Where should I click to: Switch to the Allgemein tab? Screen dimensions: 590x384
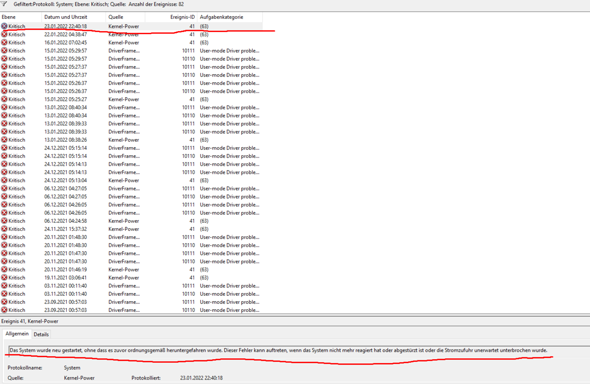coord(17,334)
